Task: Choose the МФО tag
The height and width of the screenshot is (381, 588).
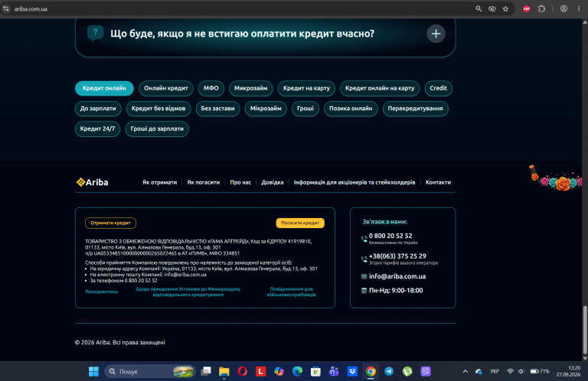Action: coord(211,89)
